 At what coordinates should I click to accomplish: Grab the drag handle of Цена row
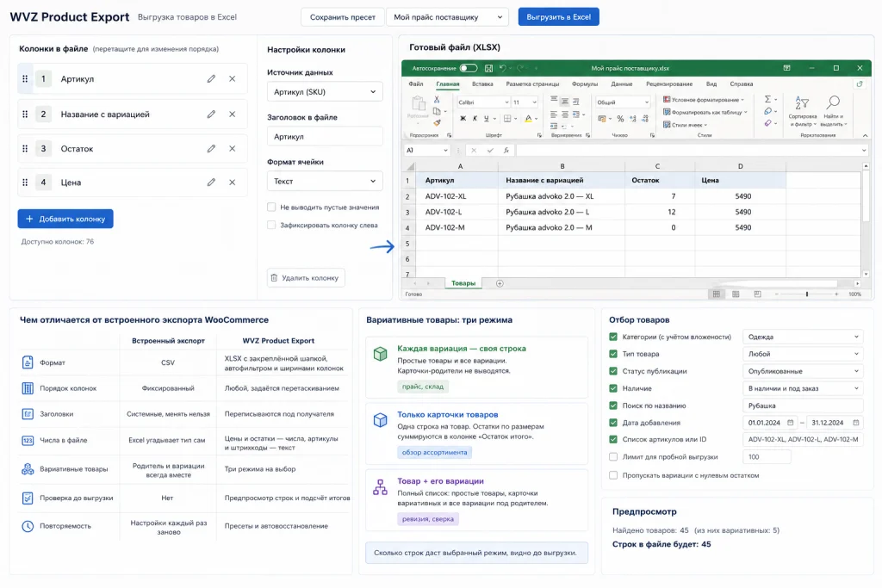25,183
